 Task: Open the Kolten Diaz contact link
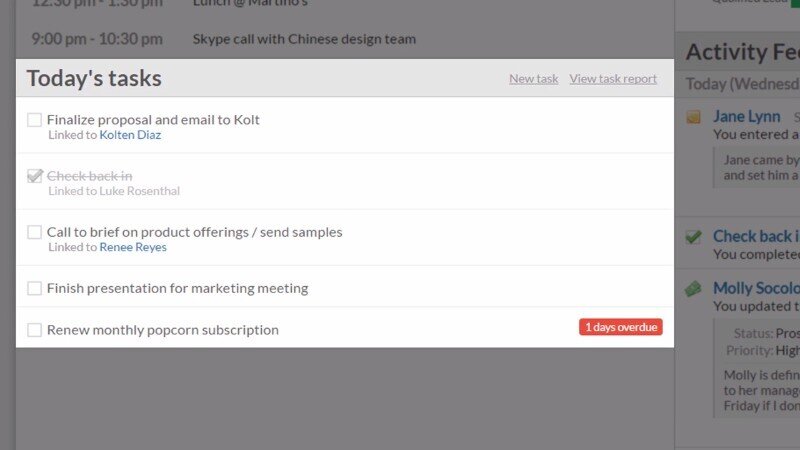pos(130,135)
